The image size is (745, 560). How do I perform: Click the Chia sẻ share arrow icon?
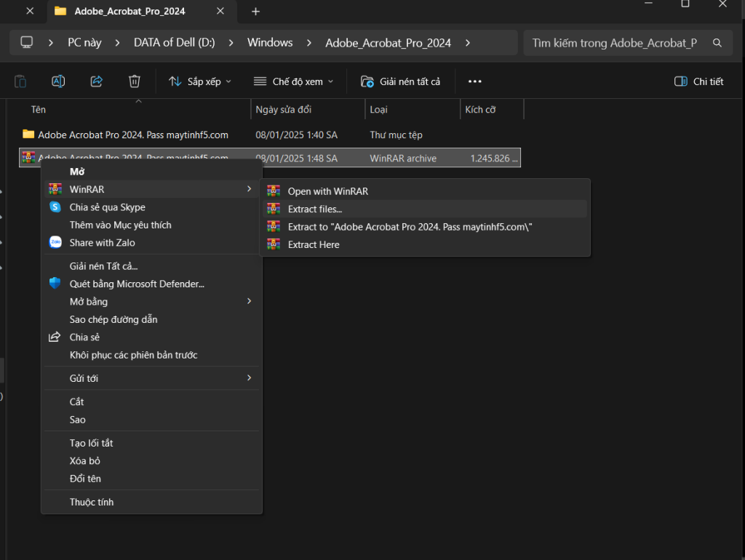(55, 337)
